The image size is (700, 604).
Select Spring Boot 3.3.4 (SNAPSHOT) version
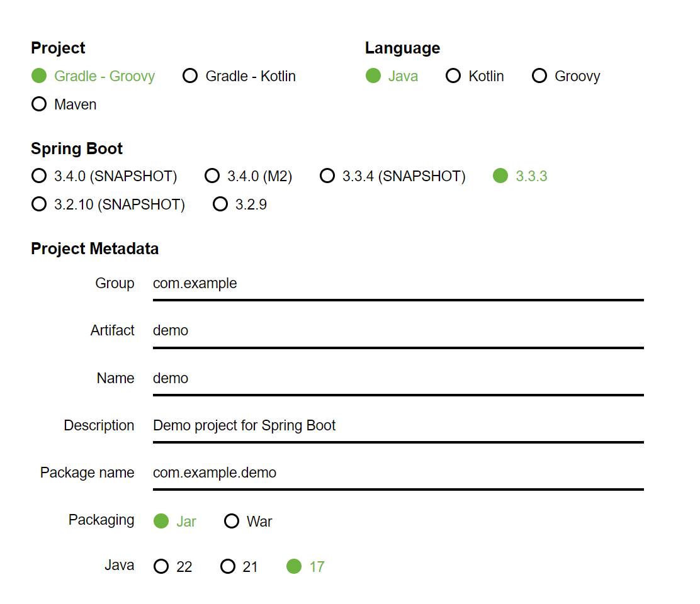coord(327,176)
